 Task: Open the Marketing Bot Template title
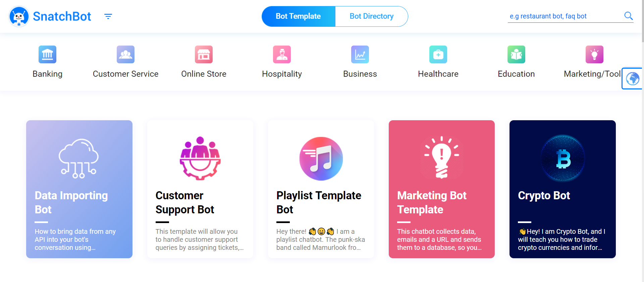coord(432,202)
